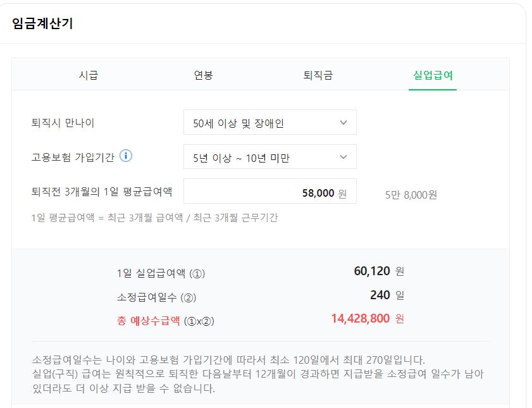Click the chevron on the 퇴직시 만나이 dropdown
The width and height of the screenshot is (532, 408).
[x=343, y=122]
